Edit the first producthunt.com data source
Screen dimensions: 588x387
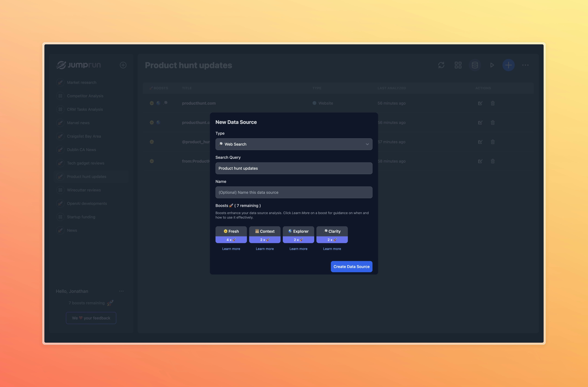coord(480,103)
